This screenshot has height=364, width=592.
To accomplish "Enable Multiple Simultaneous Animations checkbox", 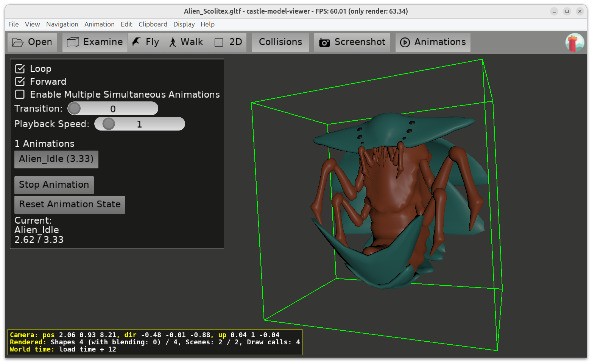I will 20,95.
